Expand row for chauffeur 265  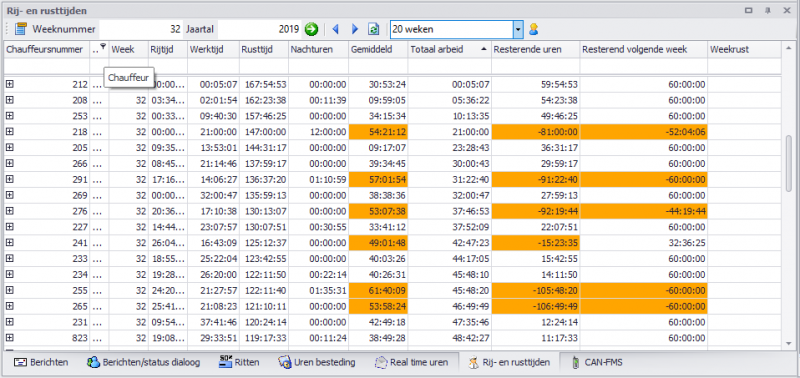tap(9, 306)
